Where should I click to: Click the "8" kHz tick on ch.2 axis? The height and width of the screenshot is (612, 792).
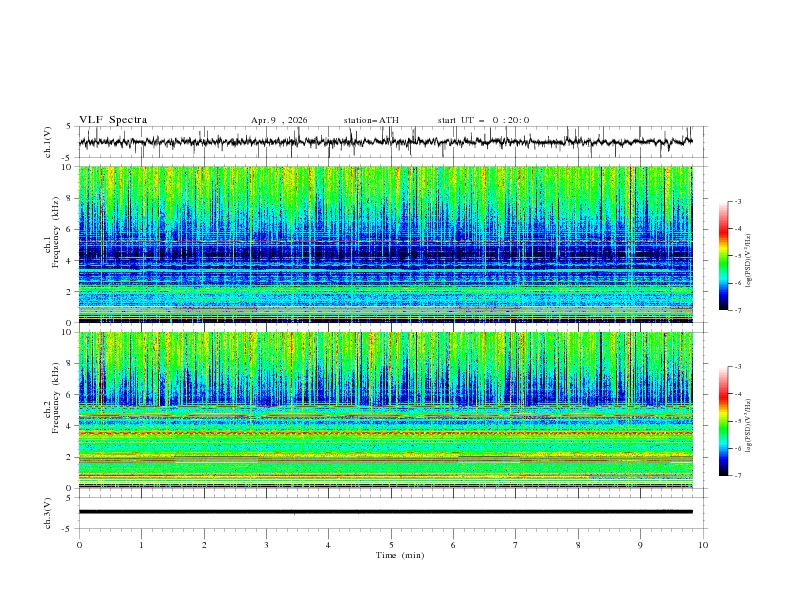(x=70, y=364)
